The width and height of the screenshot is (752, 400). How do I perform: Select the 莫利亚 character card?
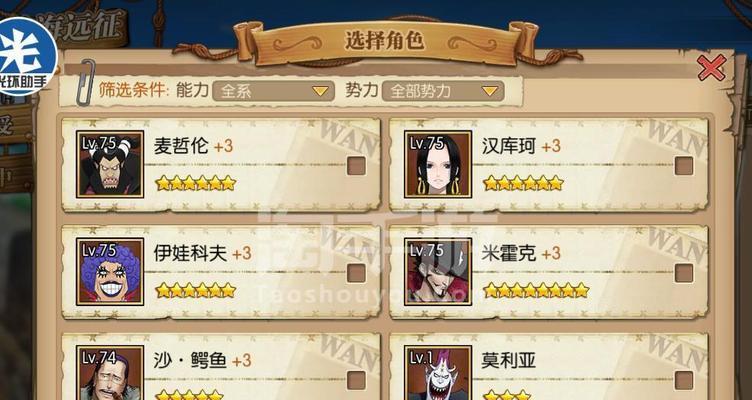(x=549, y=367)
